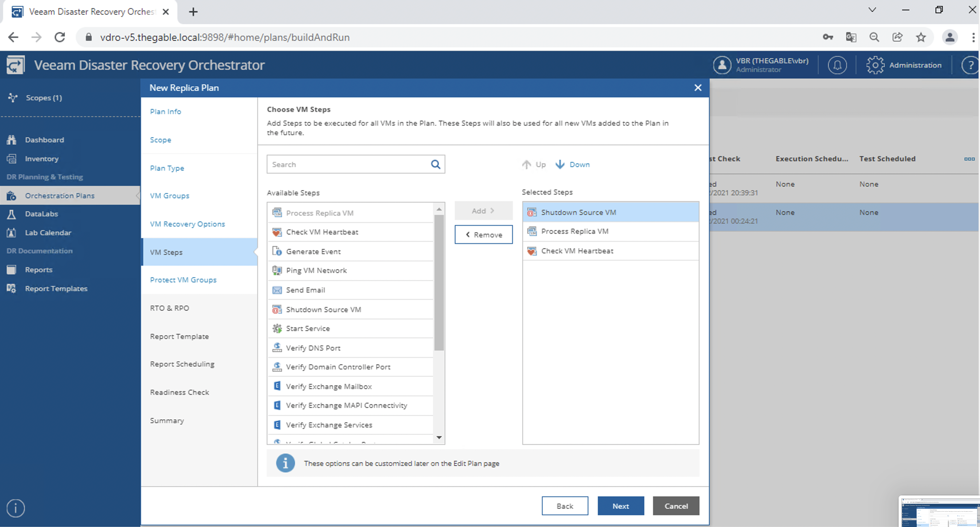The height and width of the screenshot is (527, 980).
Task: Open a new browser tab
Action: coord(193,12)
